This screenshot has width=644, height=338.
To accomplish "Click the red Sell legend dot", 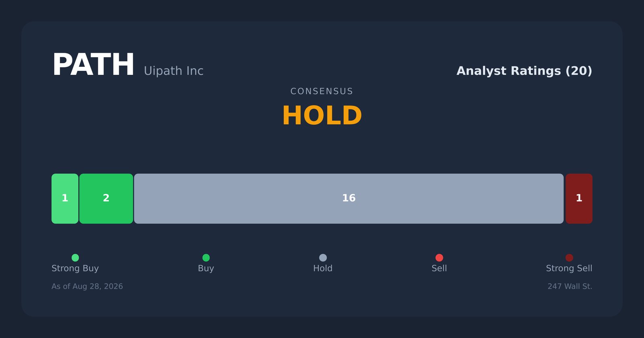I will [x=439, y=258].
